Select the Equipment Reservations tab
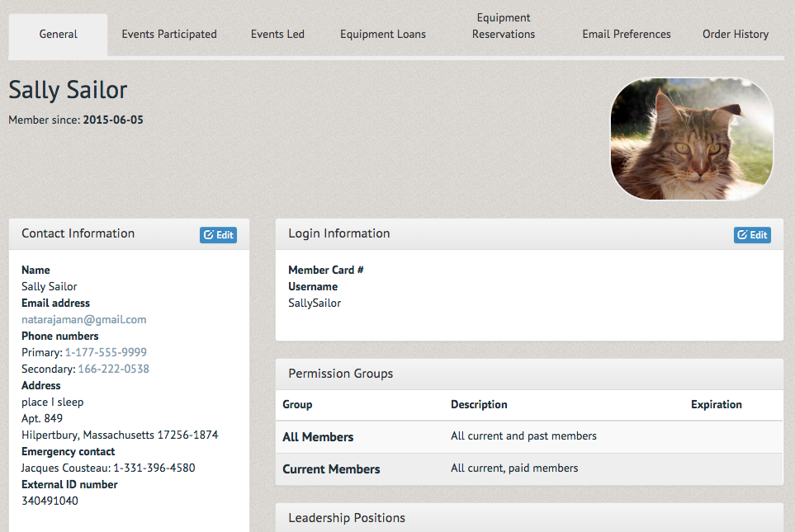The width and height of the screenshot is (795, 532). pos(503,26)
